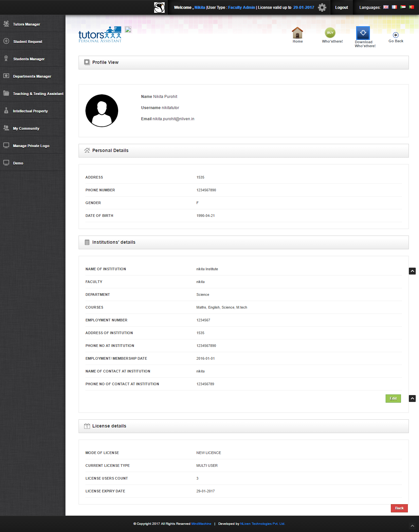Click the broken image icon beside the logo
419x532 pixels.
(x=128, y=29)
